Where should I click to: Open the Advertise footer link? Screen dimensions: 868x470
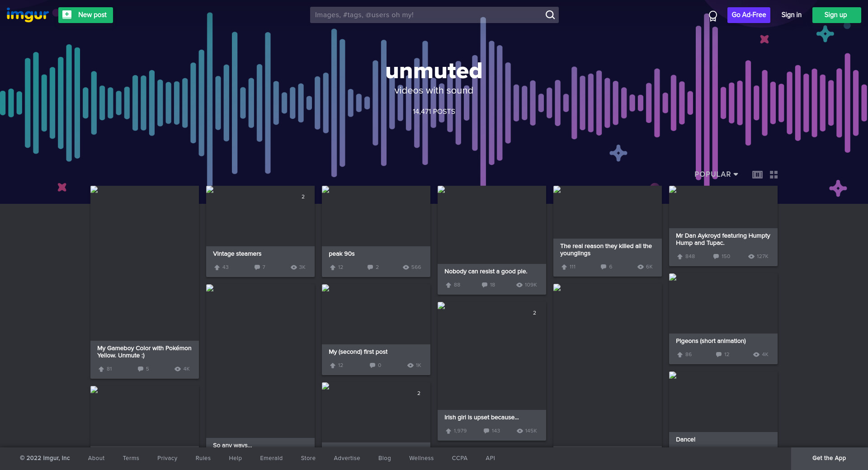(347, 458)
